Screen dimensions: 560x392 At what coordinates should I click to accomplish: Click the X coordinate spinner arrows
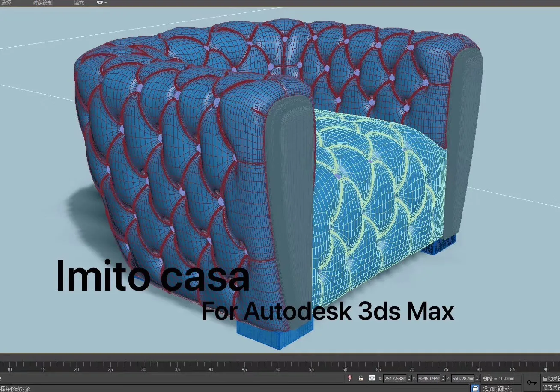click(x=409, y=378)
